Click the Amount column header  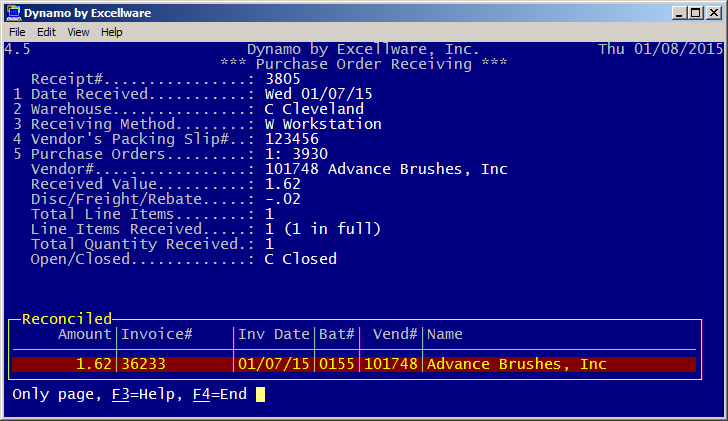[x=84, y=334]
